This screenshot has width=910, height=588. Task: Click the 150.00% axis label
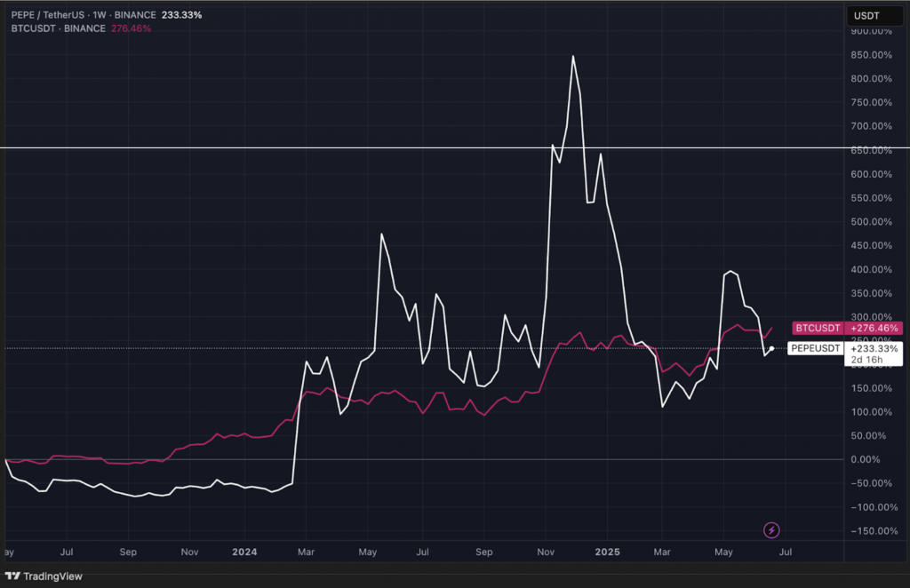(x=871, y=388)
